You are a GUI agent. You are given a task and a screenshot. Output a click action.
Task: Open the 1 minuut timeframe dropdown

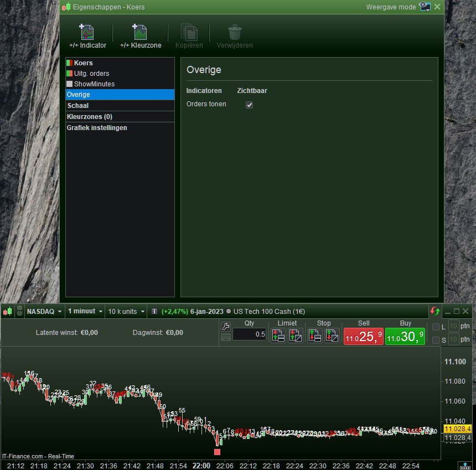(85, 312)
